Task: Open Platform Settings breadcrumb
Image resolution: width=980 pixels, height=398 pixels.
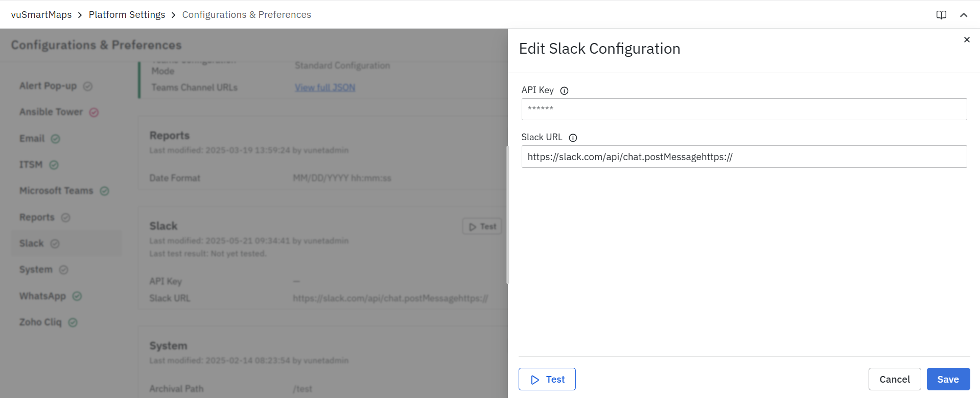Action: 127,15
